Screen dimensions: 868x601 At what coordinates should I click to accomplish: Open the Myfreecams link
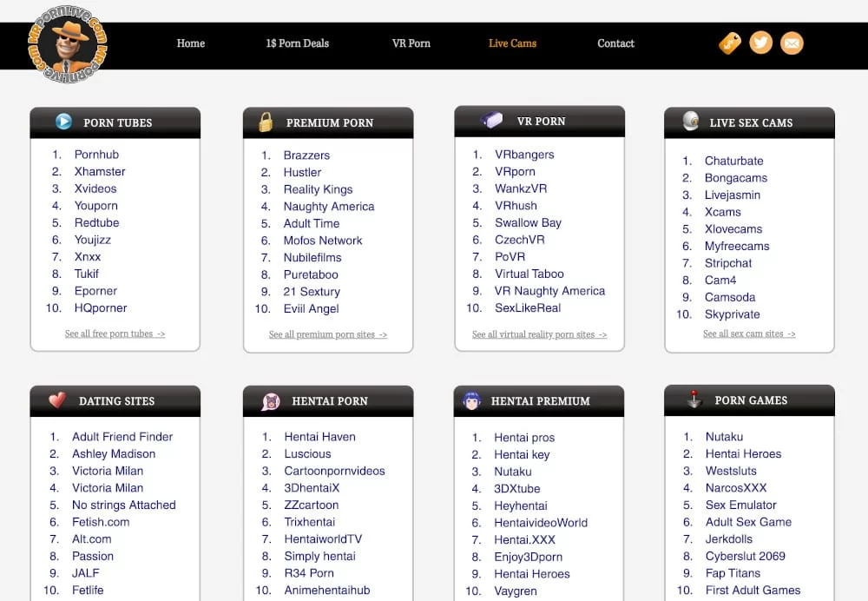737,246
